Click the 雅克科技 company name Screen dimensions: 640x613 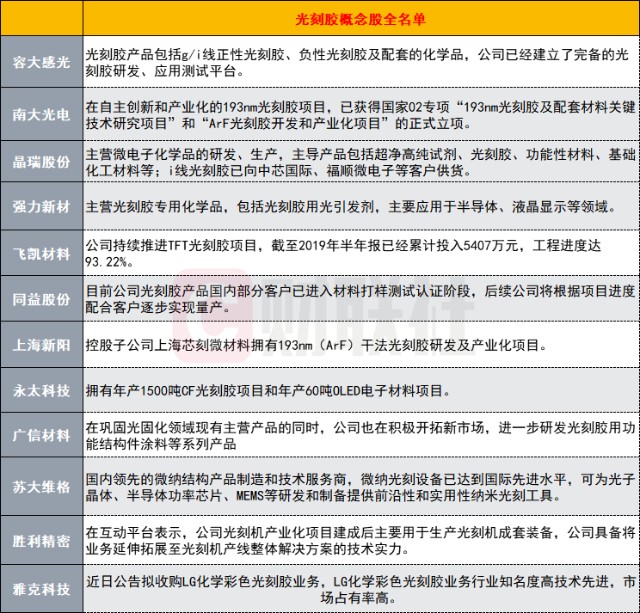tap(41, 588)
